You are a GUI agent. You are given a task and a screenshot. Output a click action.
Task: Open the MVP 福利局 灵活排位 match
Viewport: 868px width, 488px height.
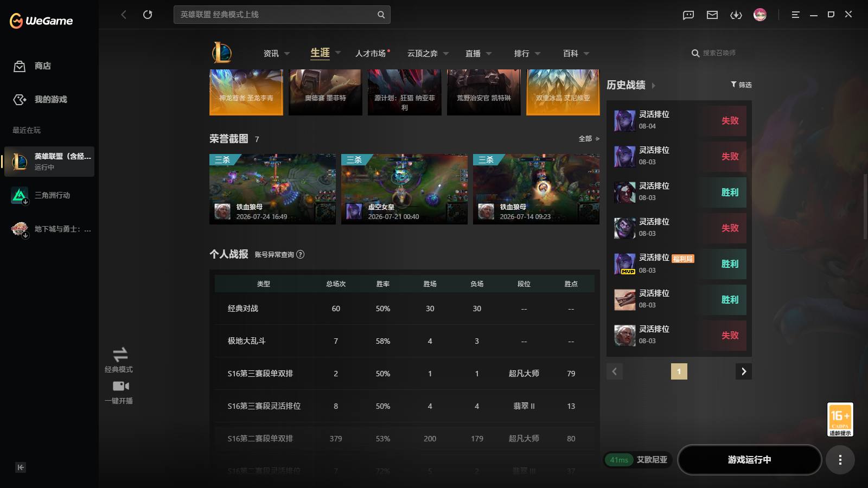[x=679, y=264]
